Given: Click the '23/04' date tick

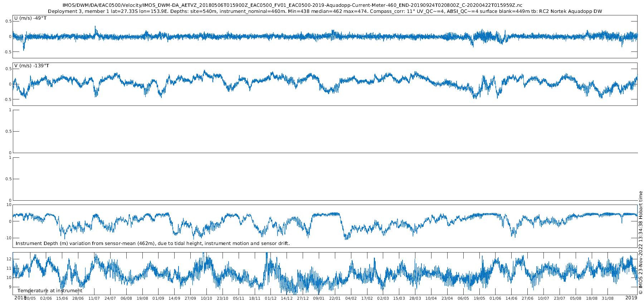Looking at the screenshot, I should (x=447, y=299).
